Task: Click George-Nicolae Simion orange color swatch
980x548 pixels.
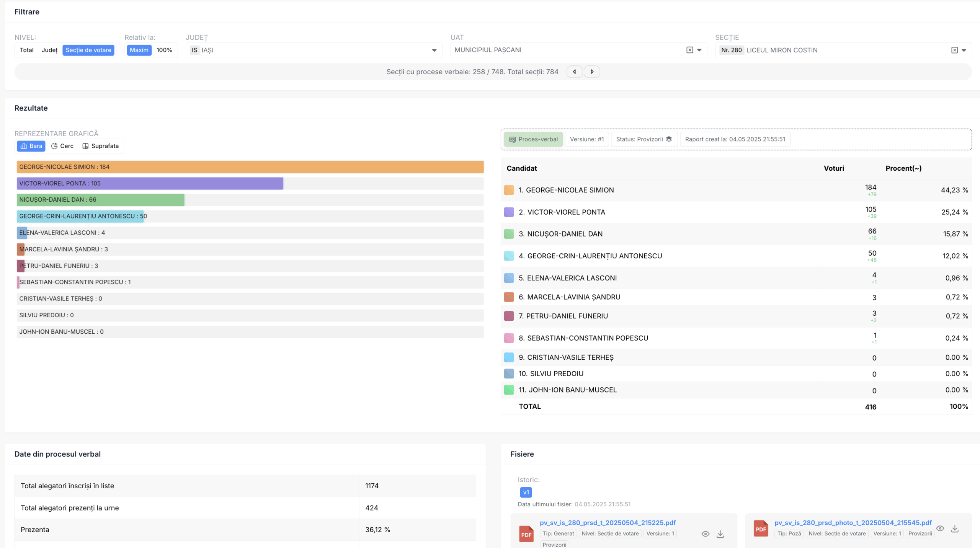Action: tap(509, 190)
